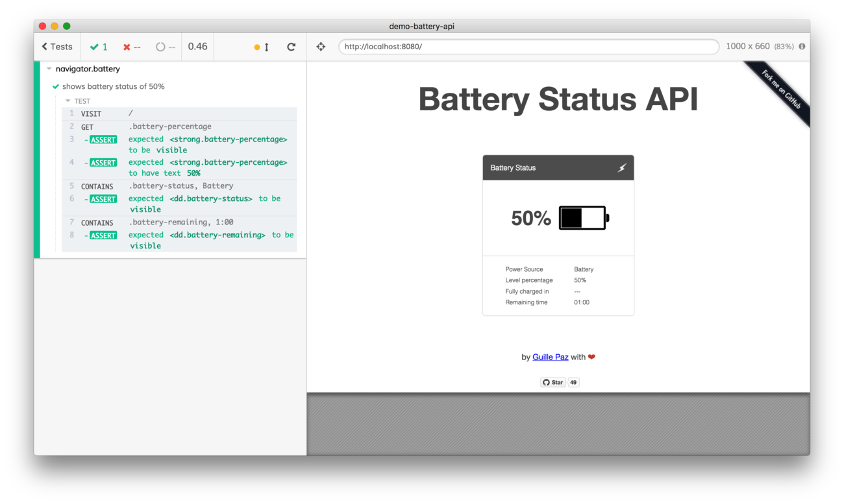Select CONTAINS .battery-status, Battery command
Image resolution: width=844 pixels, height=504 pixels.
point(179,186)
